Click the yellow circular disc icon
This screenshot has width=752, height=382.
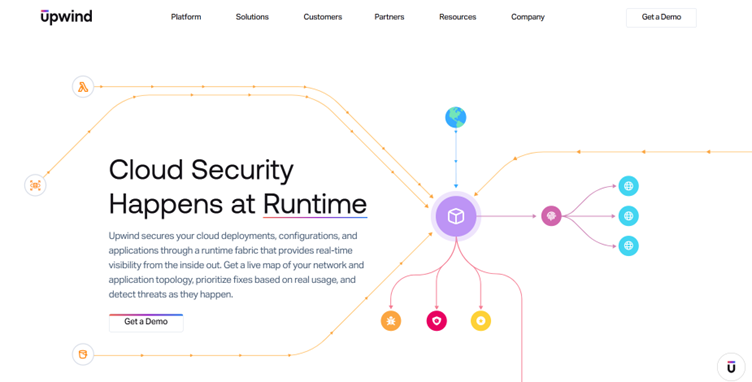click(481, 321)
